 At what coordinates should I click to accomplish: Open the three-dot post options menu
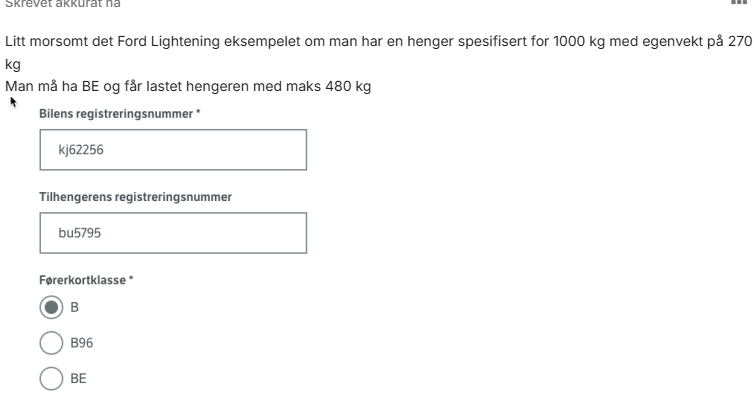pyautogui.click(x=739, y=2)
